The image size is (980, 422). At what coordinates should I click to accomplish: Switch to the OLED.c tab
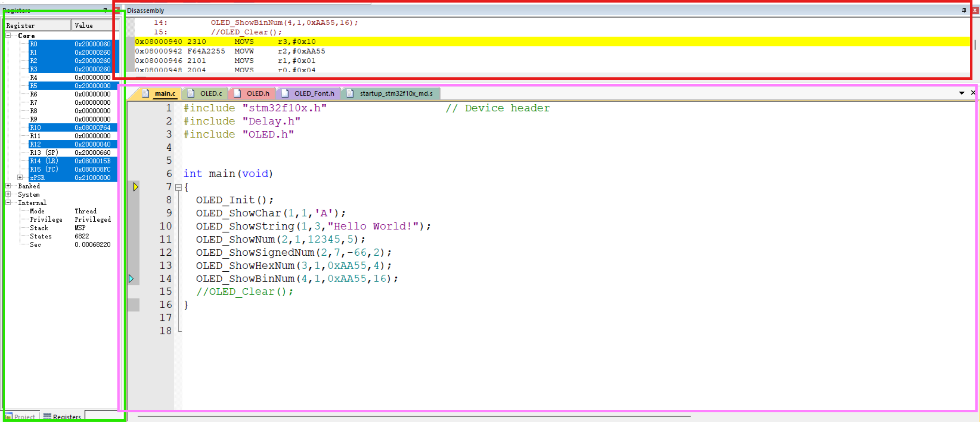[x=210, y=93]
